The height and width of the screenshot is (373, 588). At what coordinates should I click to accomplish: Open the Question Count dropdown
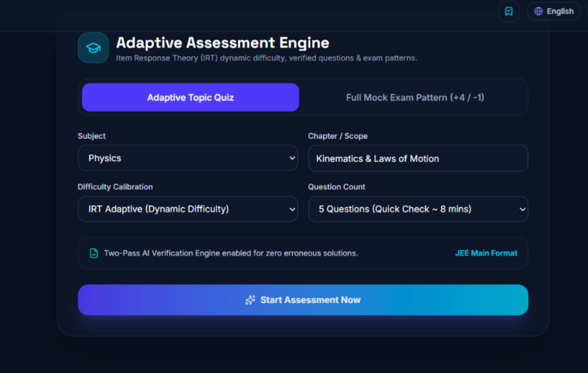point(418,209)
